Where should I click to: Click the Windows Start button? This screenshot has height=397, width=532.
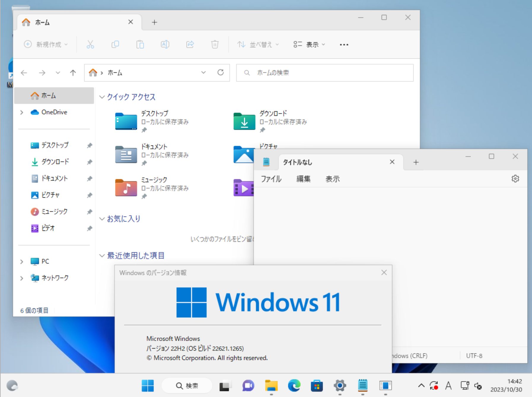click(x=148, y=385)
